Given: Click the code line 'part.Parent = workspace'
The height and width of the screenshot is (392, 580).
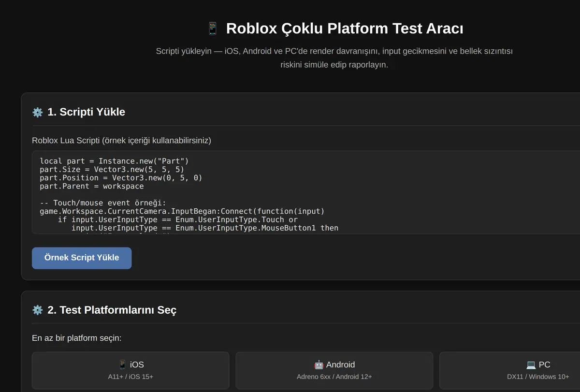Looking at the screenshot, I should pyautogui.click(x=92, y=186).
